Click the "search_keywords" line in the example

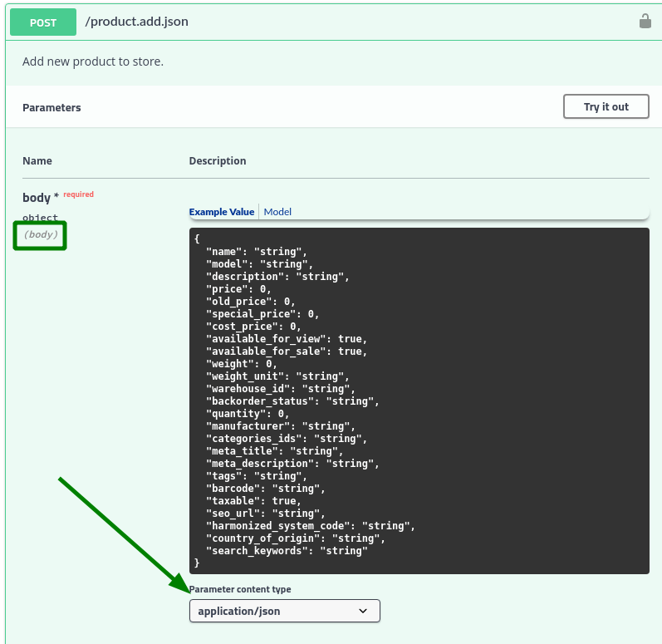click(x=287, y=551)
